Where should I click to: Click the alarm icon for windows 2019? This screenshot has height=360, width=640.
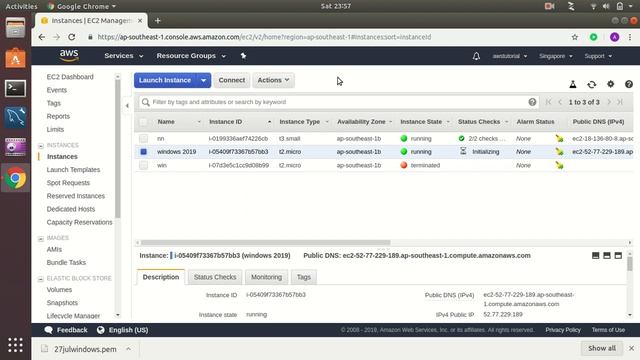[559, 152]
